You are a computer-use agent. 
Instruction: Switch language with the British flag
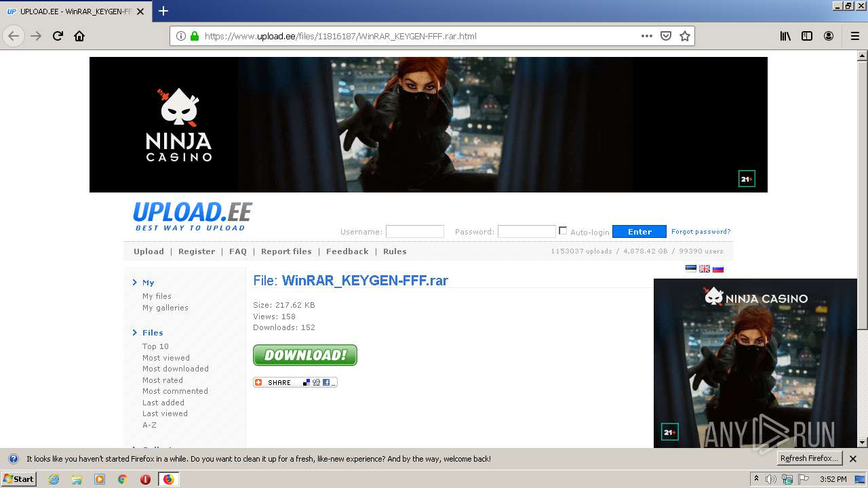[705, 268]
